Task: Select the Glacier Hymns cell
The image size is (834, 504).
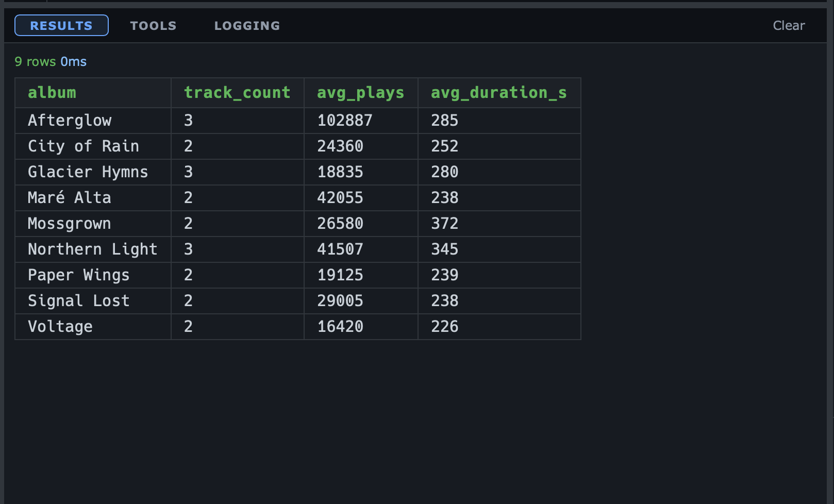Action: pyautogui.click(x=93, y=172)
